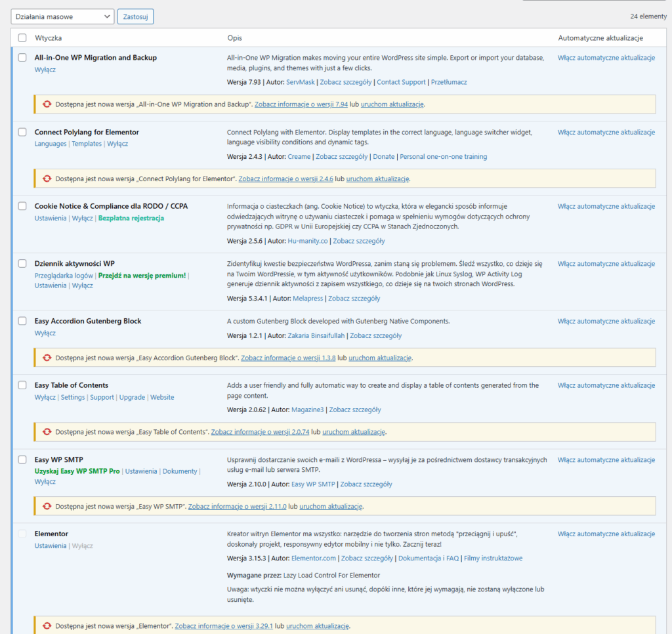672x634 pixels.
Task: Tick the select-all checkbox beside Wtyczka header
Action: pos(22,38)
